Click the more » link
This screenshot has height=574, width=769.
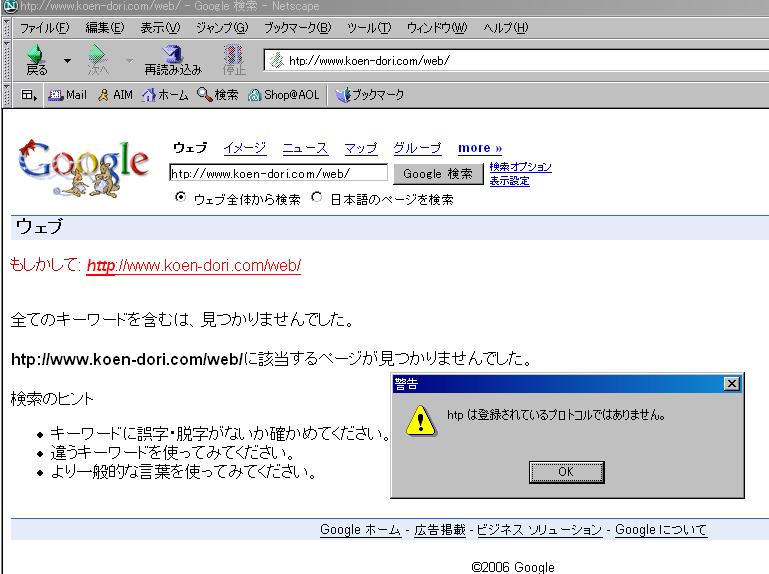[480, 148]
